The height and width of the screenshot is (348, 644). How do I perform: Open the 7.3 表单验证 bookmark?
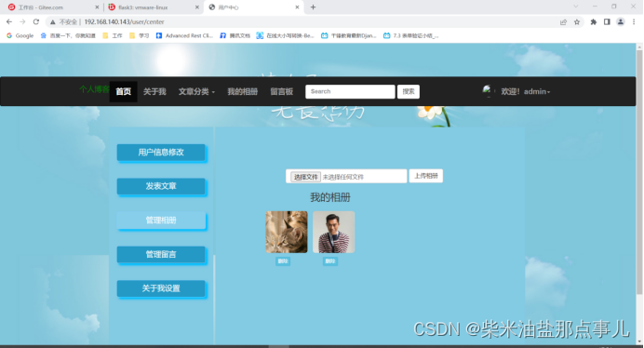[x=410, y=35]
